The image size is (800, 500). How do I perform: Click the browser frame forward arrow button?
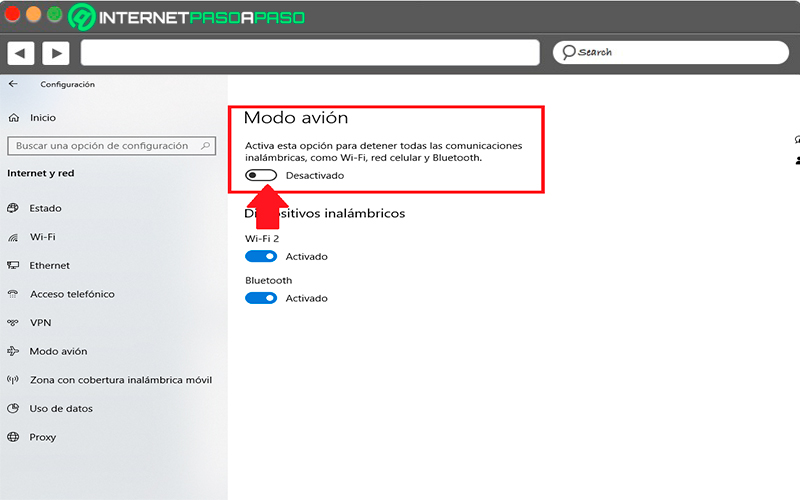(x=56, y=53)
